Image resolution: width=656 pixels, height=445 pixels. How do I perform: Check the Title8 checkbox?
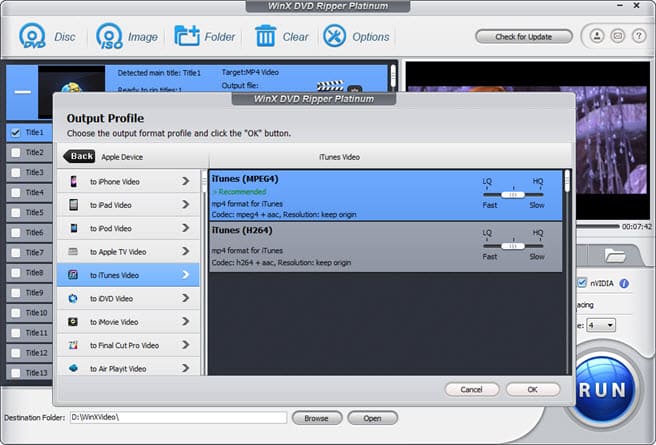point(15,273)
